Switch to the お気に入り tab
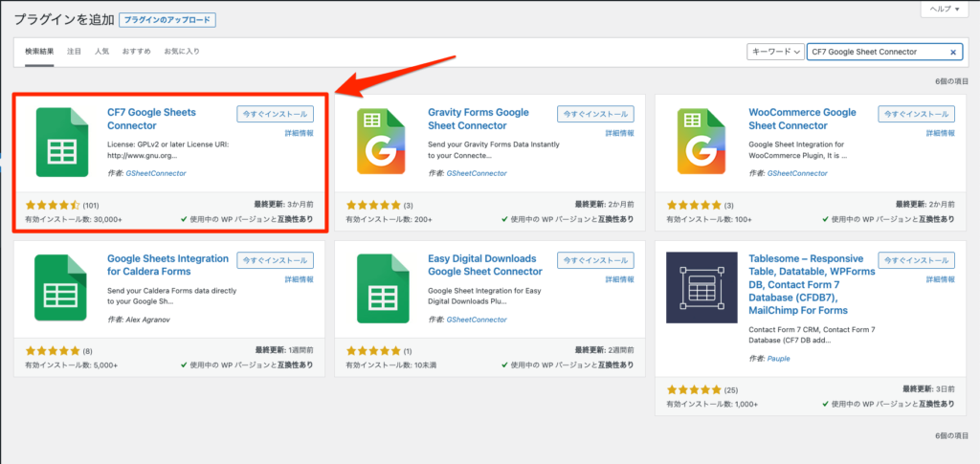This screenshot has height=464, width=980. pos(182,52)
